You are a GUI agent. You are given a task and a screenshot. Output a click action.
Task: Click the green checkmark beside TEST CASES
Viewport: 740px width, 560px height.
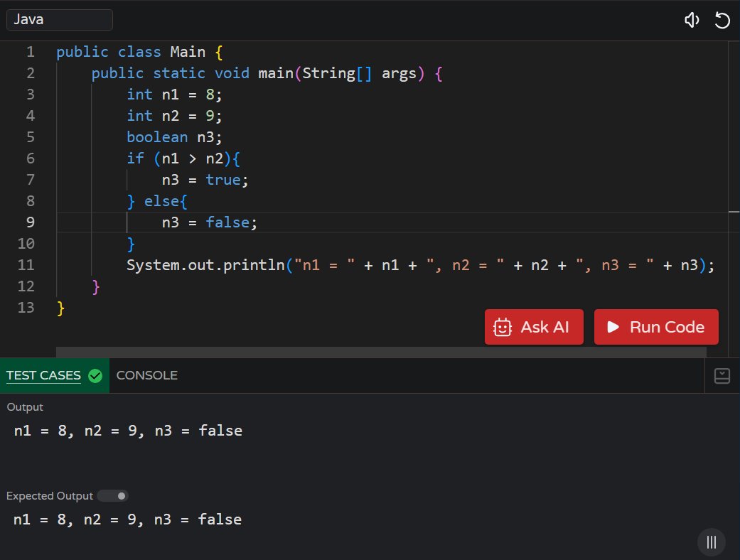pyautogui.click(x=95, y=376)
